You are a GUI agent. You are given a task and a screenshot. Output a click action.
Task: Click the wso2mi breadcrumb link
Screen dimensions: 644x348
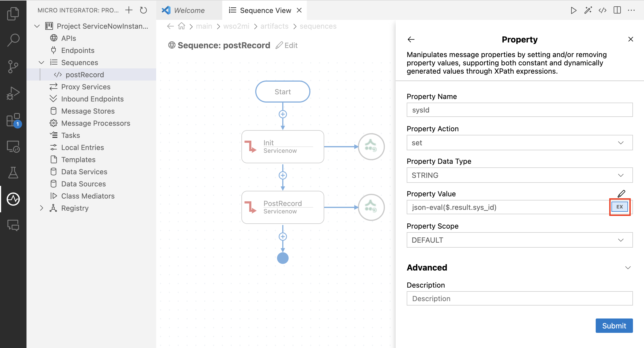click(x=236, y=26)
